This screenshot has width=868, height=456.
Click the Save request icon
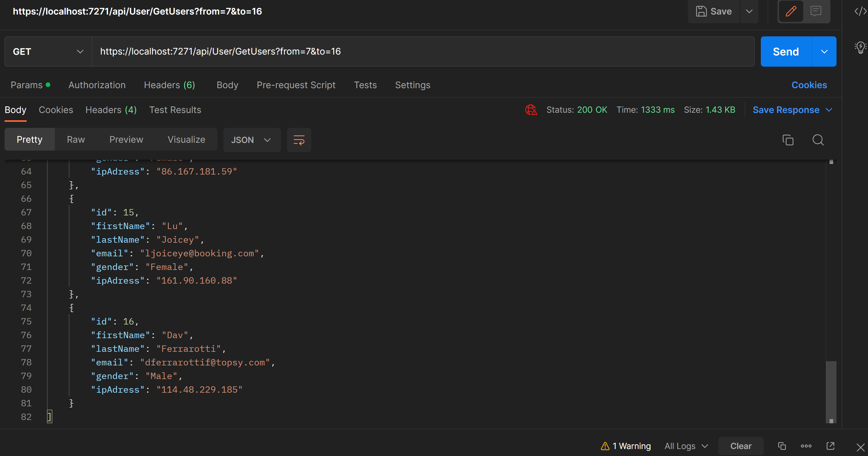pos(702,11)
